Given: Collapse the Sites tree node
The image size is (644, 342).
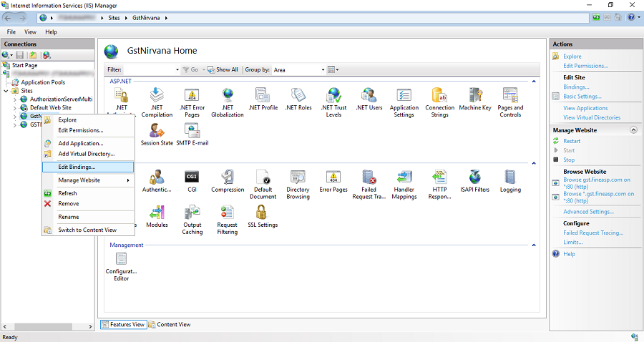Looking at the screenshot, I should (x=6, y=91).
